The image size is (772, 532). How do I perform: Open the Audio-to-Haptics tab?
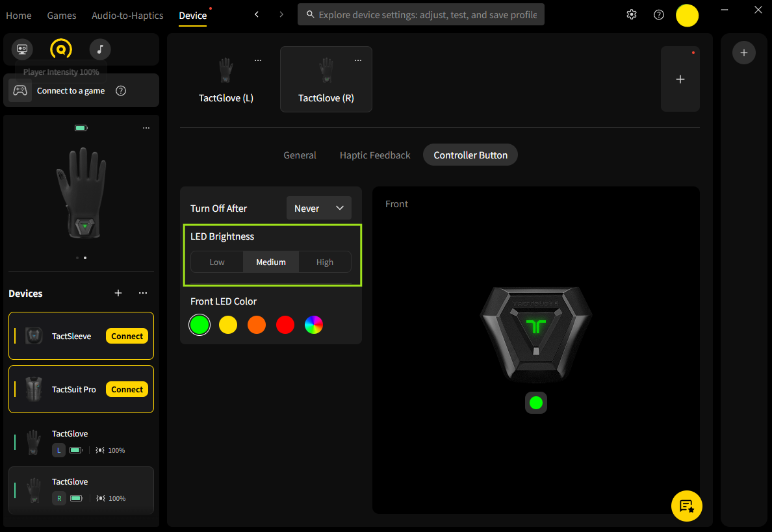click(x=127, y=15)
